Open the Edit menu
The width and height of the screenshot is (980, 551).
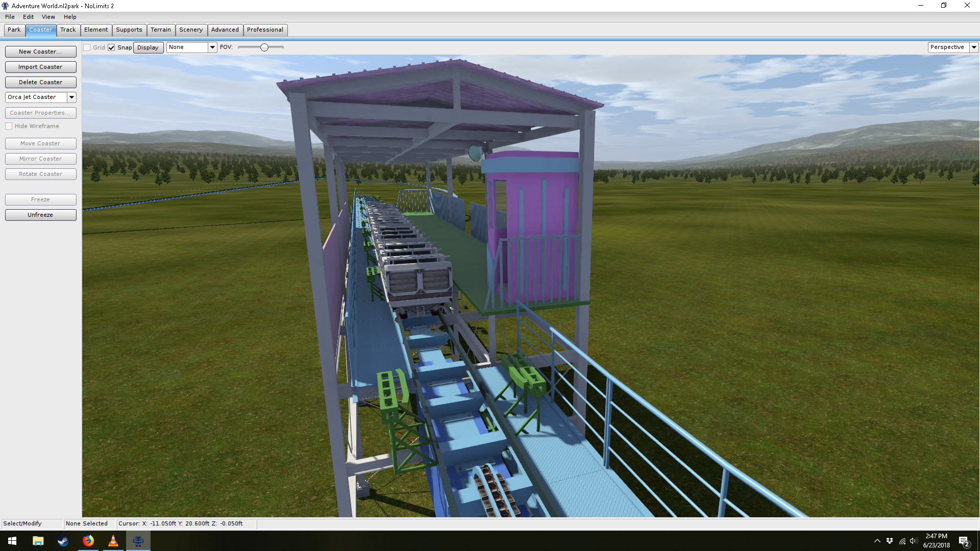[x=28, y=17]
